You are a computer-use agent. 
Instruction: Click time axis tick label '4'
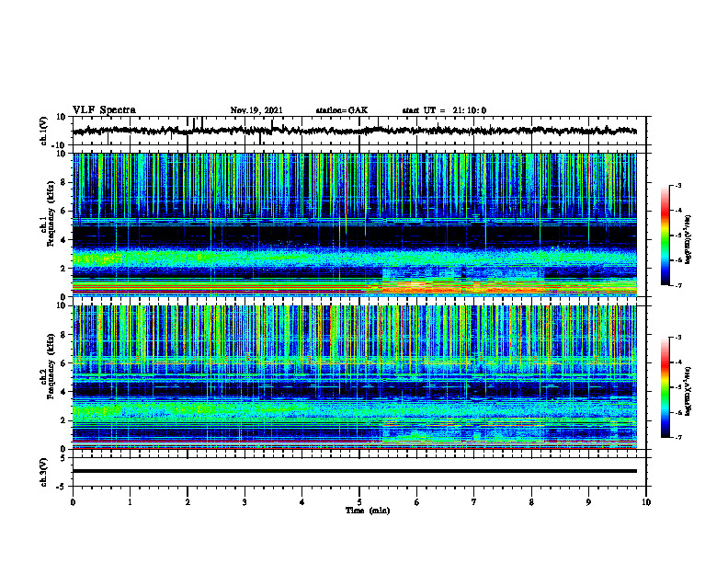click(x=302, y=502)
